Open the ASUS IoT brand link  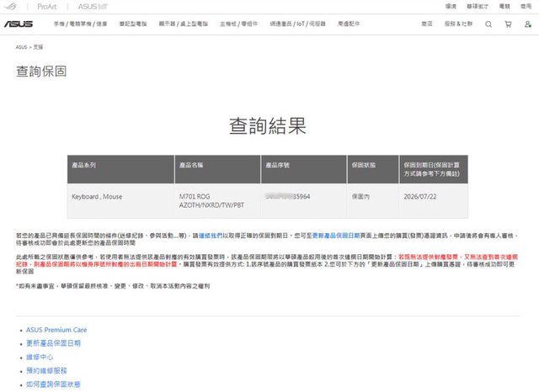click(89, 6)
